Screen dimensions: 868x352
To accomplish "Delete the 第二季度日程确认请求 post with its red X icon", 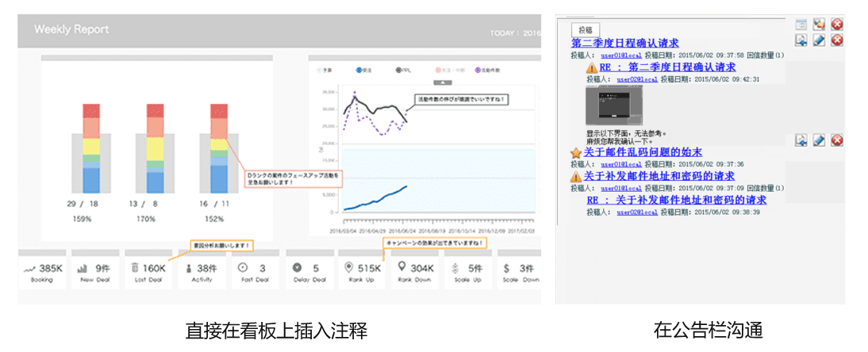I will (x=837, y=40).
